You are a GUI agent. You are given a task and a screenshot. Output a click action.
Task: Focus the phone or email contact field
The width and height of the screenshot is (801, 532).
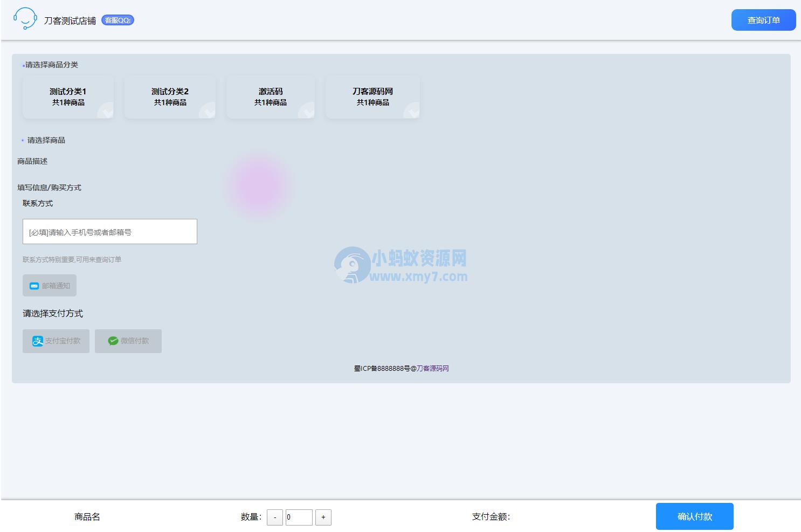tap(110, 231)
